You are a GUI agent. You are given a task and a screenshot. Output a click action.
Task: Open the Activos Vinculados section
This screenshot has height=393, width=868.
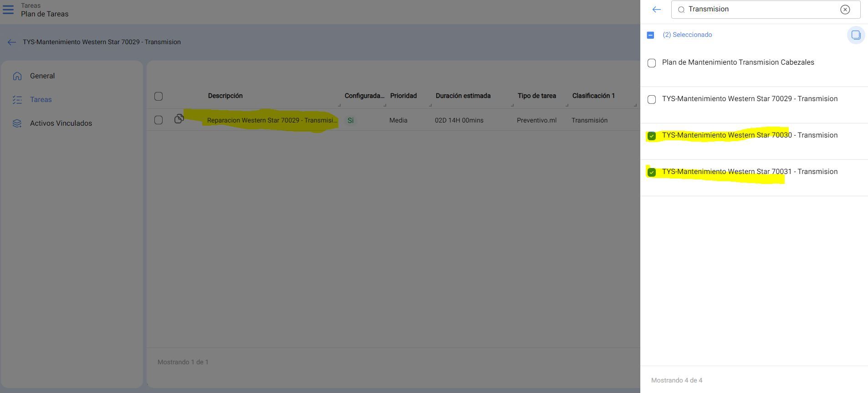click(x=61, y=123)
